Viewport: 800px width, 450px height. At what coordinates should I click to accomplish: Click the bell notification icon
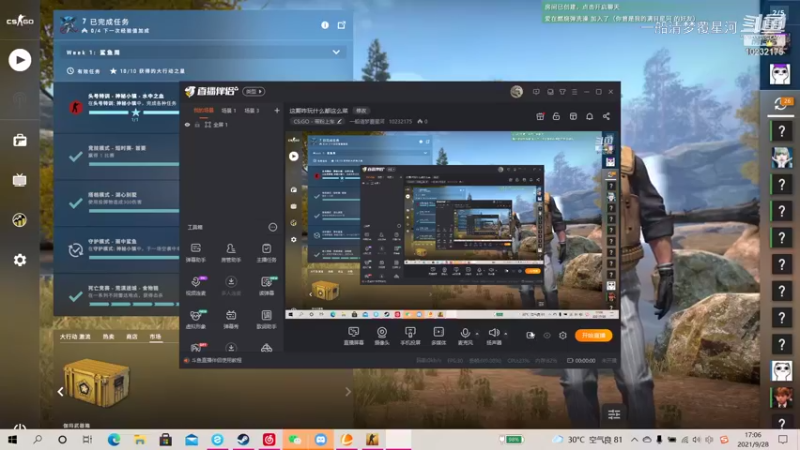point(589,116)
